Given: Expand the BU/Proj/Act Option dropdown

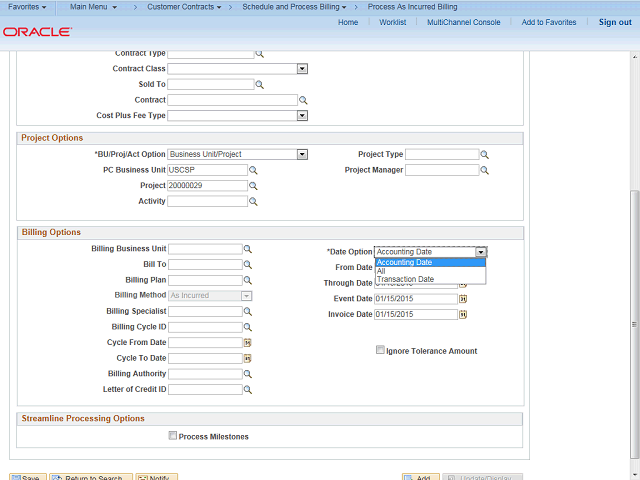Looking at the screenshot, I should click(x=302, y=155).
